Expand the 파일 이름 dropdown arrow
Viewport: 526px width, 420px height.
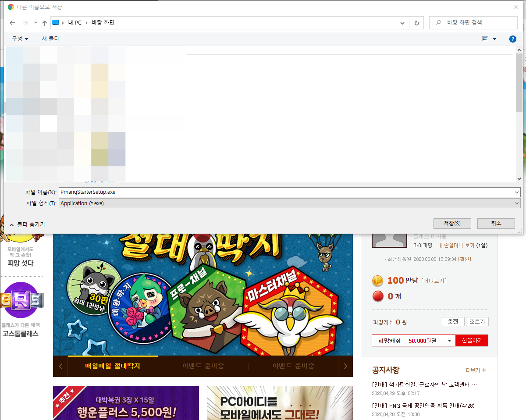517,192
